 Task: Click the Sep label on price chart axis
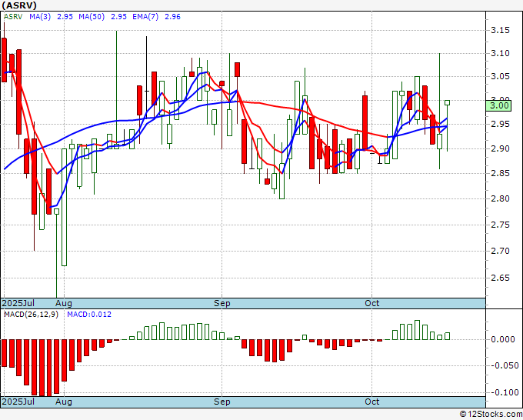click(222, 303)
